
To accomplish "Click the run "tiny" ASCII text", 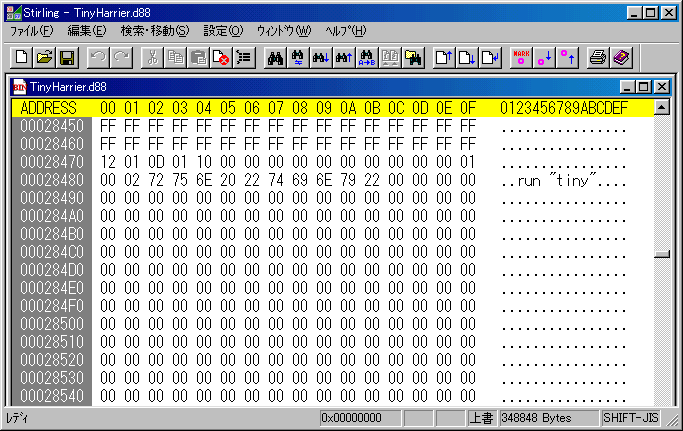I will pyautogui.click(x=556, y=180).
